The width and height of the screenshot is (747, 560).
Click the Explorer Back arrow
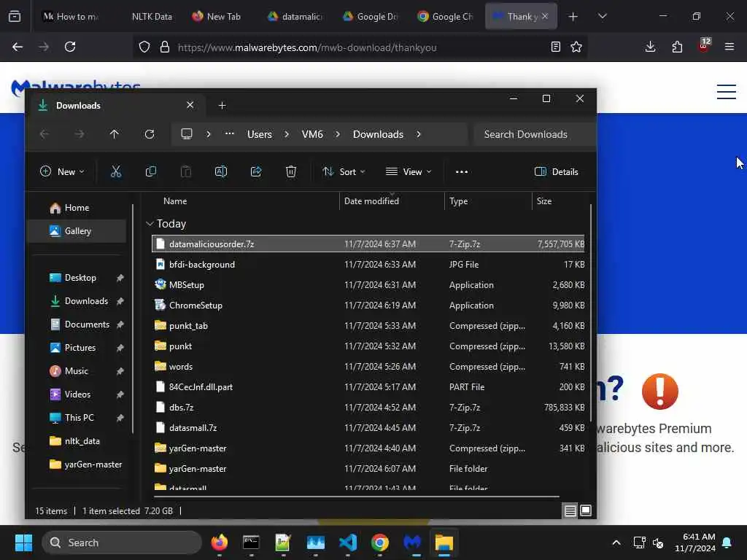44,134
